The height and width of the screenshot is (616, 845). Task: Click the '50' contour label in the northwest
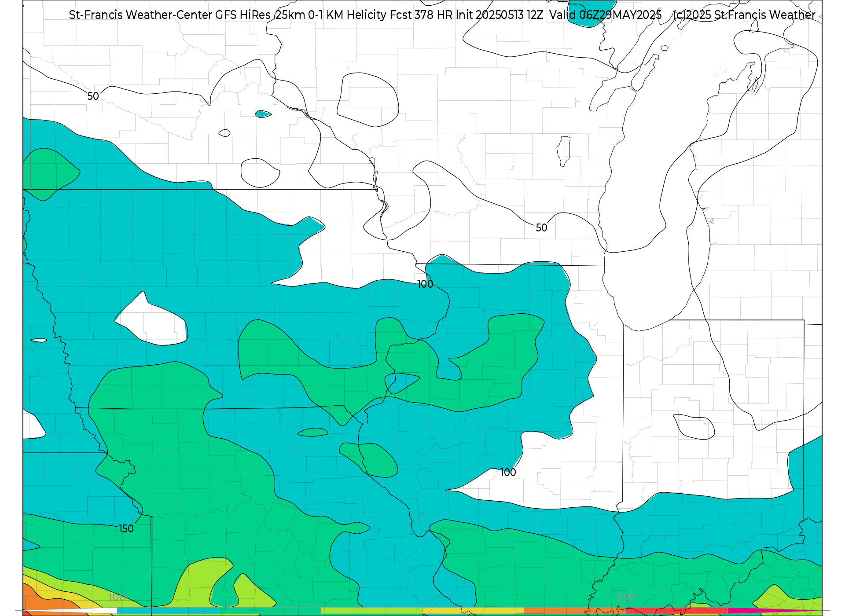coord(93,96)
